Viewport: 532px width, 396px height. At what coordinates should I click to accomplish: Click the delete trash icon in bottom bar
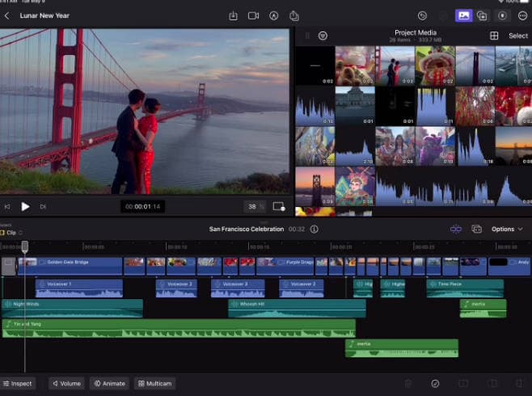pos(408,383)
